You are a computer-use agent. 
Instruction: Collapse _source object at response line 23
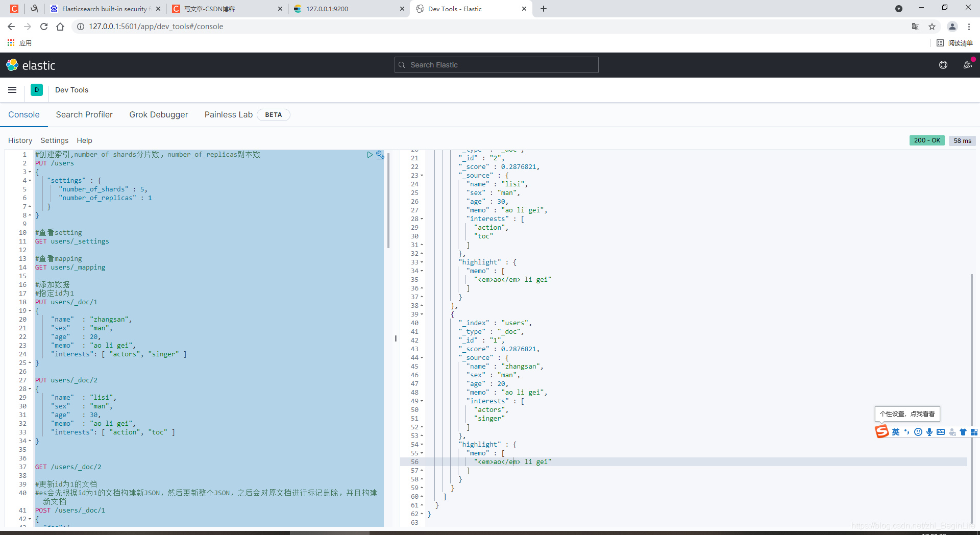coord(422,176)
